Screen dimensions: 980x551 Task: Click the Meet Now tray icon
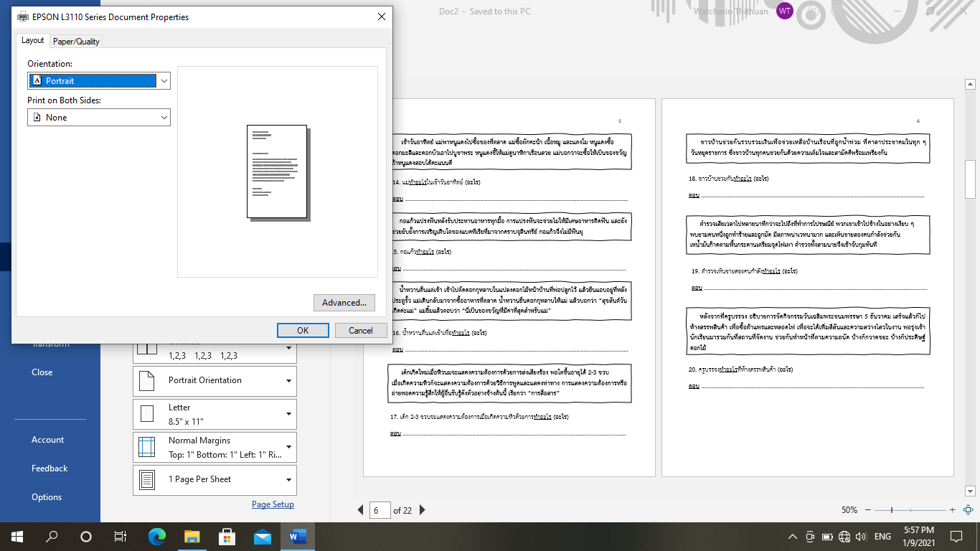[810, 536]
